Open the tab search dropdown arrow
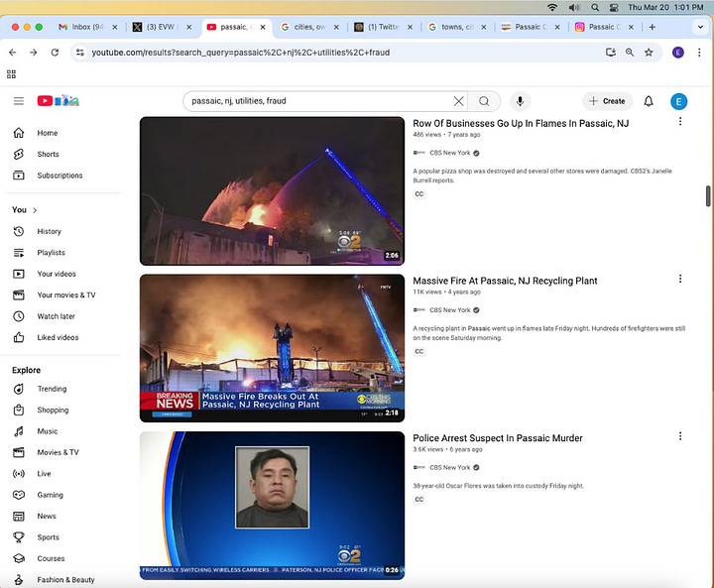Screen dimensions: 714x588 coord(700,27)
